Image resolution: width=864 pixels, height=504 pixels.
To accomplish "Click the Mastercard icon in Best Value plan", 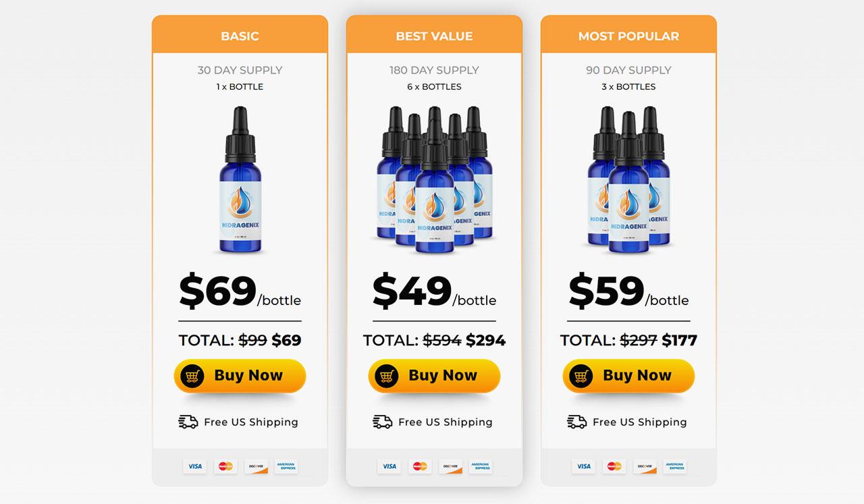I will tap(420, 466).
